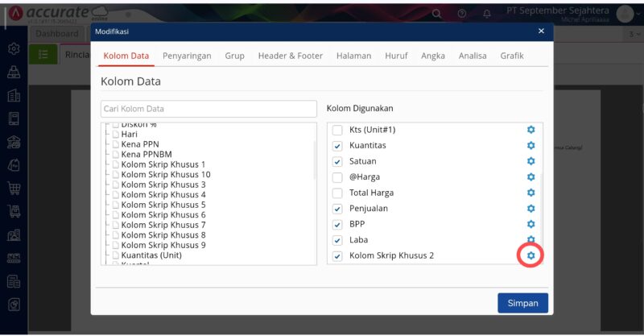Open gear settings for Penjualan column
This screenshot has width=644, height=336.
point(530,209)
